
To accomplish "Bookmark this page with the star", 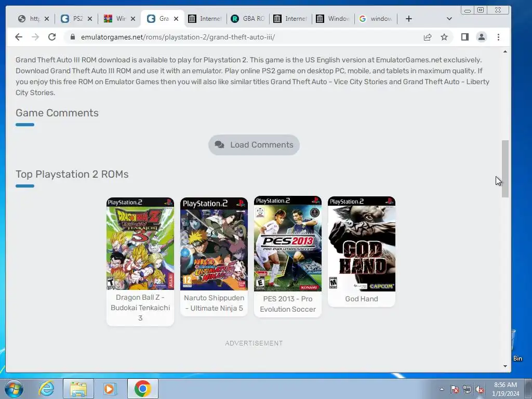I will (444, 37).
